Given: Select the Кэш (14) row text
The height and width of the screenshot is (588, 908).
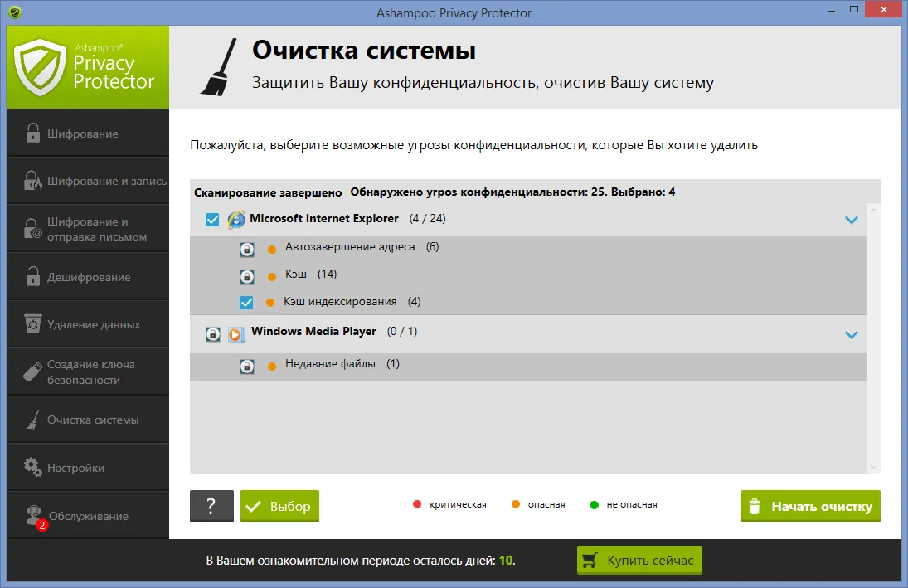Looking at the screenshot, I should tap(310, 274).
